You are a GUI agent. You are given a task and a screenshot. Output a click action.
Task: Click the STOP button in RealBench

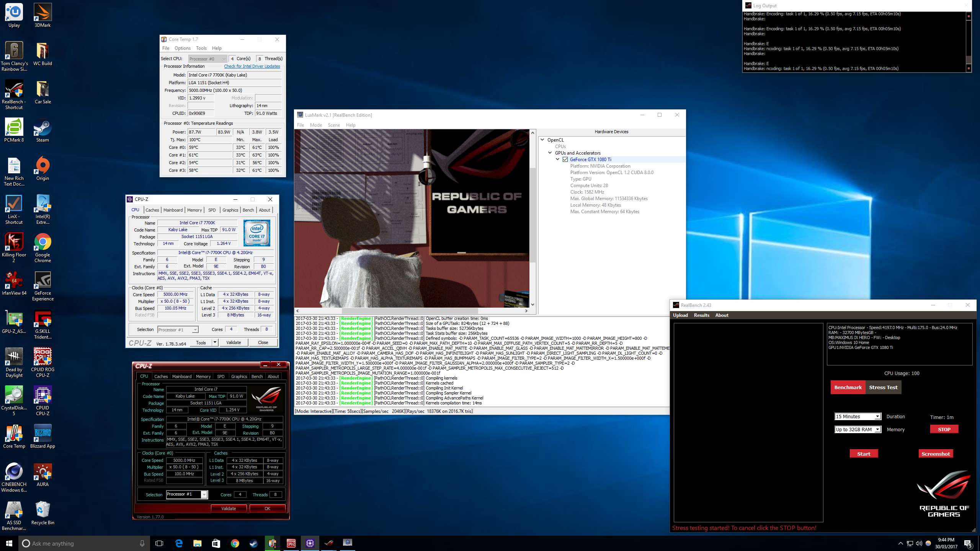point(944,429)
